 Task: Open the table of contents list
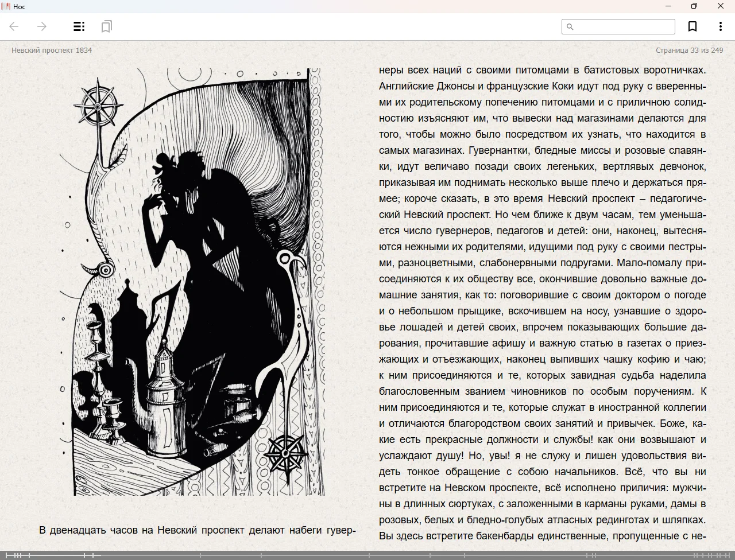(x=79, y=26)
